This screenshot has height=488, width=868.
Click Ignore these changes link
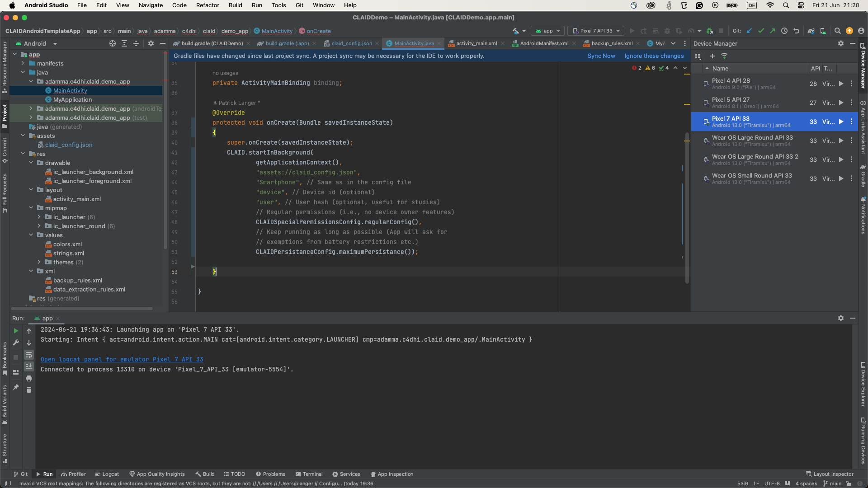pyautogui.click(x=654, y=56)
